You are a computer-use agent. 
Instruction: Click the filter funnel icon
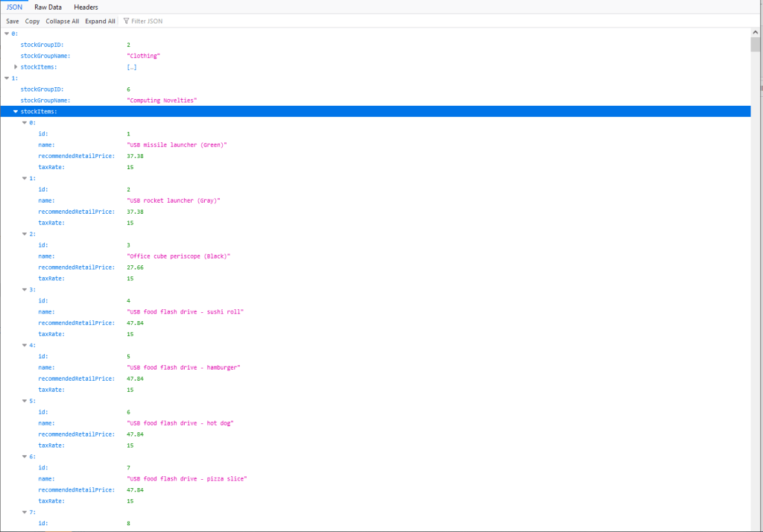(x=126, y=22)
